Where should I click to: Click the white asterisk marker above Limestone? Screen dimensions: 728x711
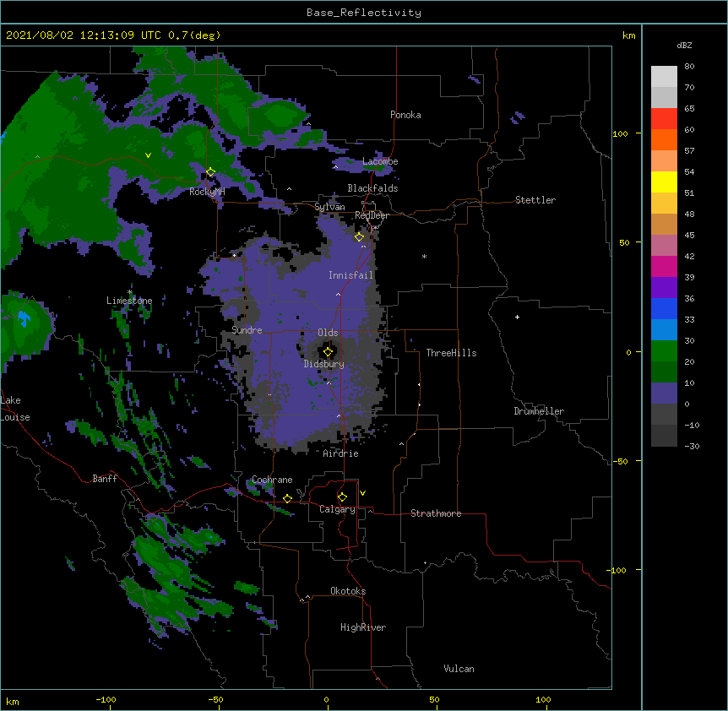130,292
